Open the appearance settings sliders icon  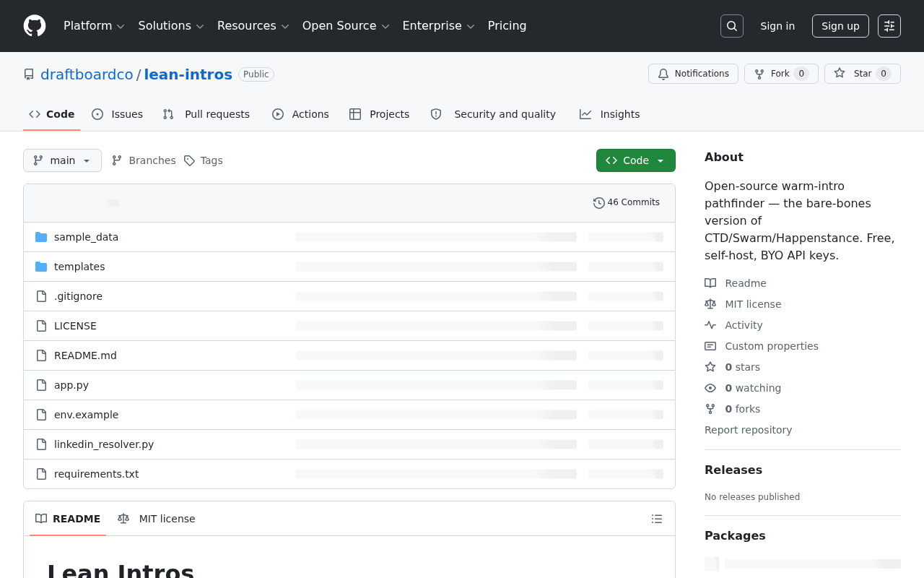pyautogui.click(x=889, y=26)
